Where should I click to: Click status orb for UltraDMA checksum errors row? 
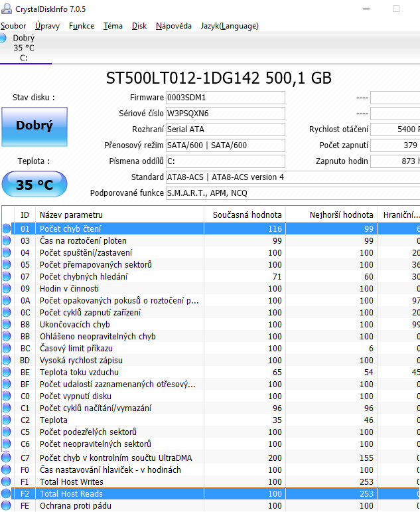7,458
